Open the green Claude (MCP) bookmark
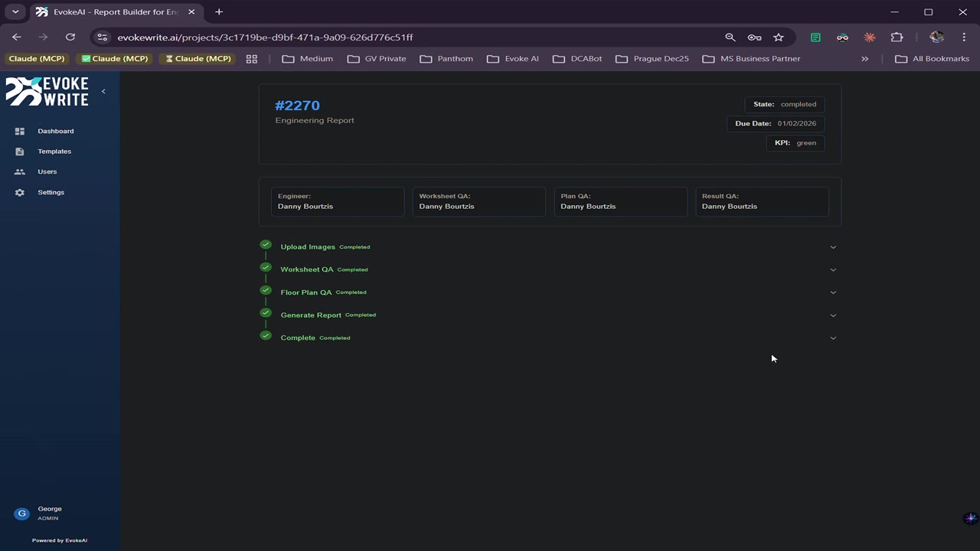 (115, 58)
